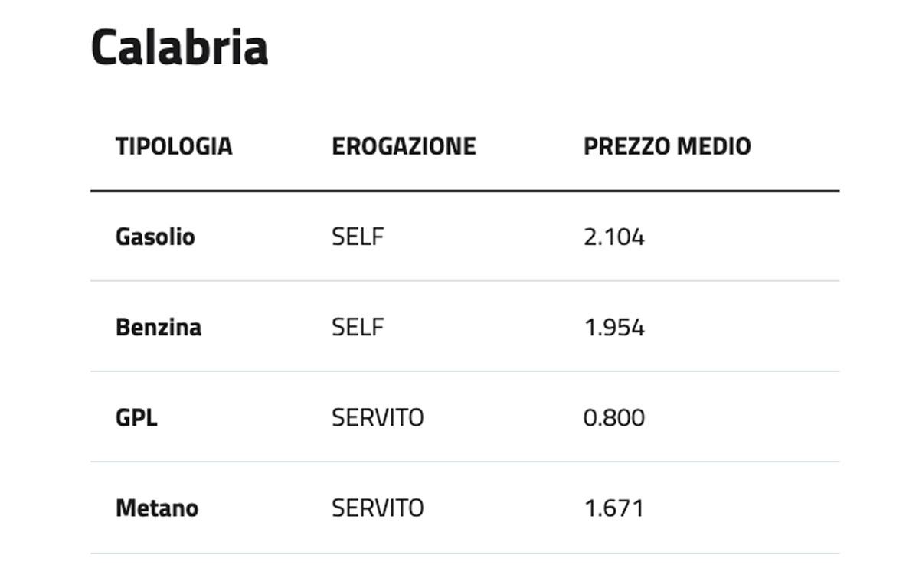Click SERVITO in the GPL row
Image resolution: width=919 pixels, height=588 pixels.
tap(378, 417)
